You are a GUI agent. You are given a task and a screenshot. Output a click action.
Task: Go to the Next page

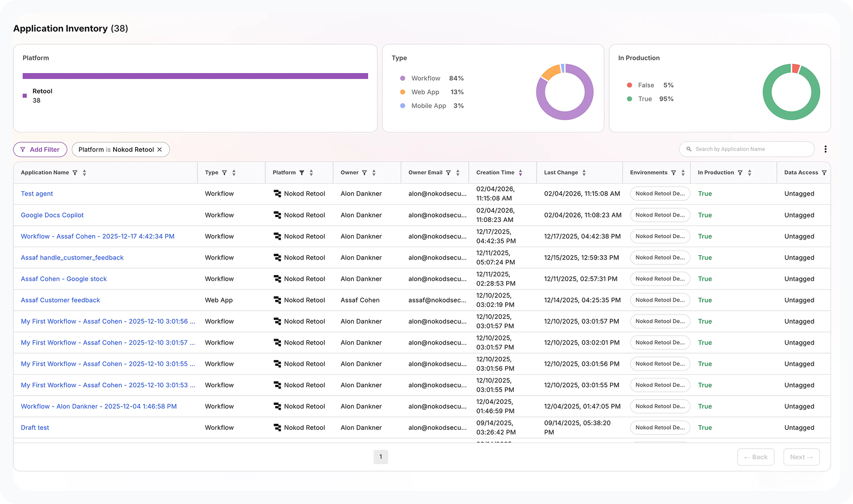click(801, 457)
